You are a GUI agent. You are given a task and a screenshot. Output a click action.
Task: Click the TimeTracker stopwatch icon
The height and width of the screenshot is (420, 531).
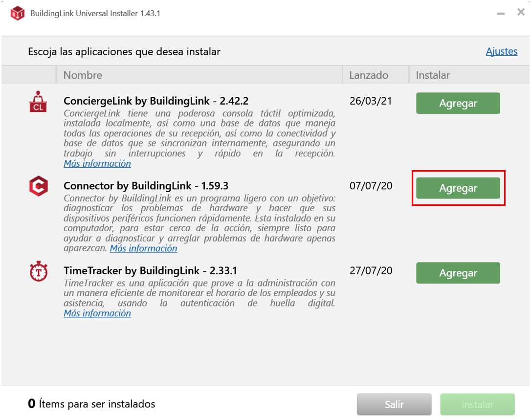coord(38,271)
